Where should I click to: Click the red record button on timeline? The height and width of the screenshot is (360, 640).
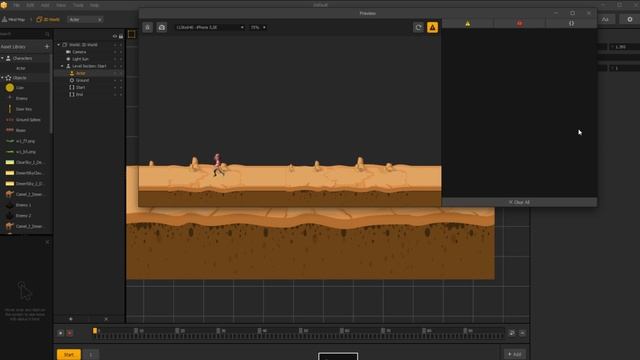[70, 333]
